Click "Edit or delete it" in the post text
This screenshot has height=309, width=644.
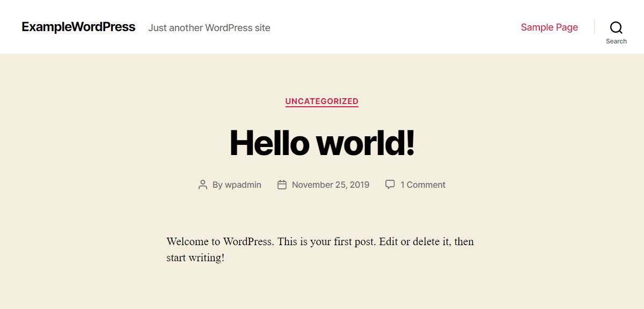click(x=415, y=241)
